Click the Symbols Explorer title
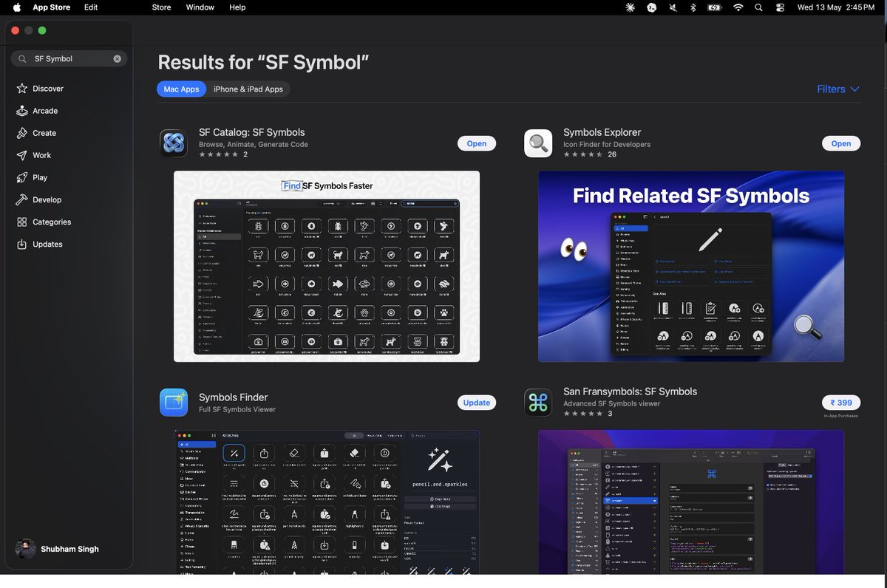The width and height of the screenshot is (887, 588). (602, 132)
